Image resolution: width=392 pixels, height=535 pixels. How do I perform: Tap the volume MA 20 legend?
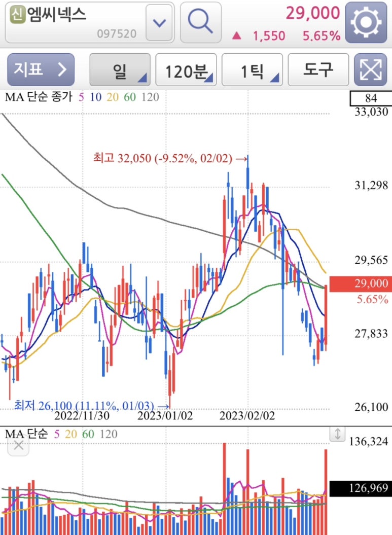(71, 434)
